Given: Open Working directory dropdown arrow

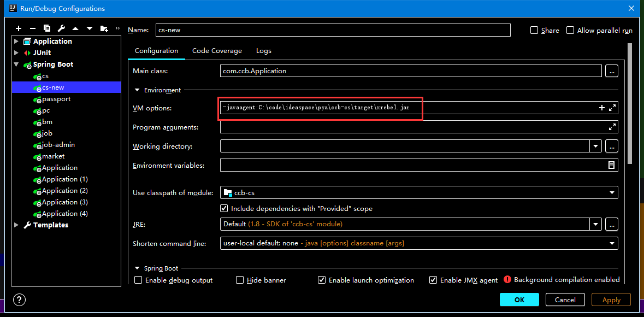Looking at the screenshot, I should (596, 146).
